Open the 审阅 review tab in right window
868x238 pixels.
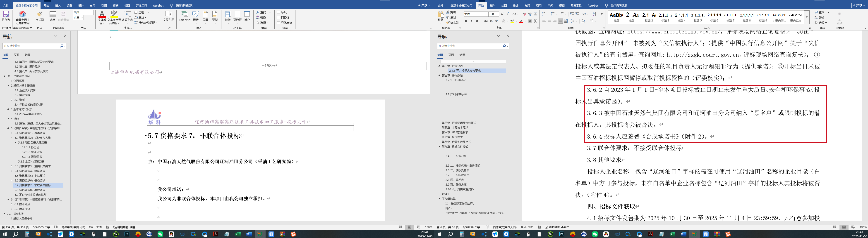tap(550, 5)
